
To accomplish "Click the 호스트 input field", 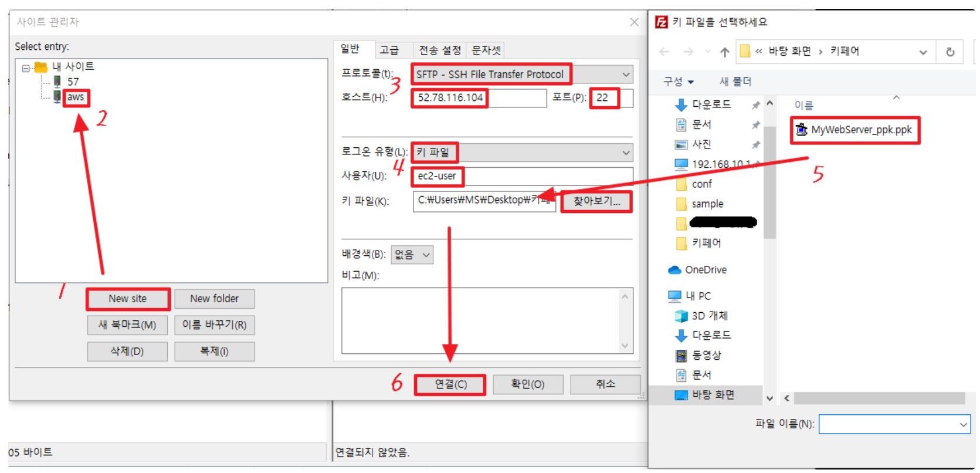I will coord(480,98).
